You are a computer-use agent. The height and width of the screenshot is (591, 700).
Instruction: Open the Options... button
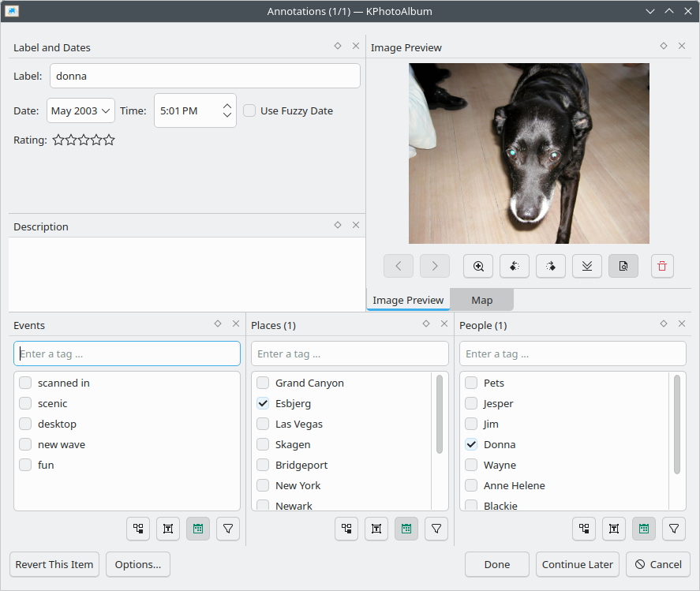tap(138, 565)
